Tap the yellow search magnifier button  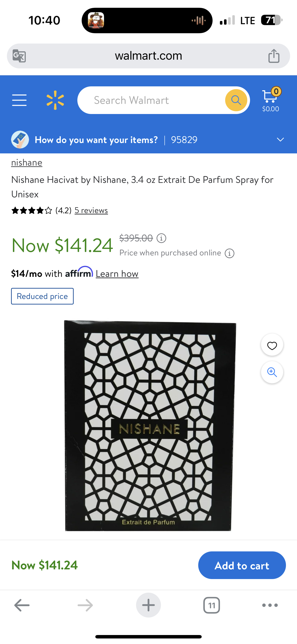236,100
